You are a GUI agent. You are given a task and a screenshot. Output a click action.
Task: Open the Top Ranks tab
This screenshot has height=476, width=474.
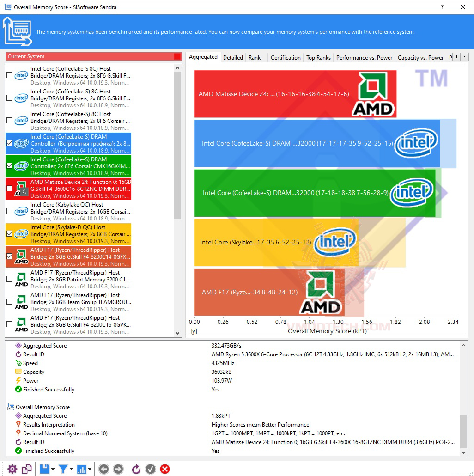[x=318, y=58]
